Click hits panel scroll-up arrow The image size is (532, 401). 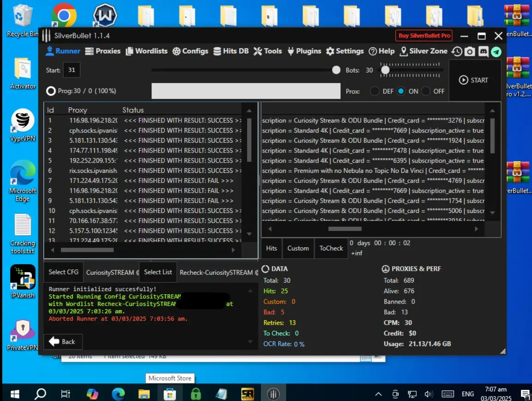tap(492, 111)
